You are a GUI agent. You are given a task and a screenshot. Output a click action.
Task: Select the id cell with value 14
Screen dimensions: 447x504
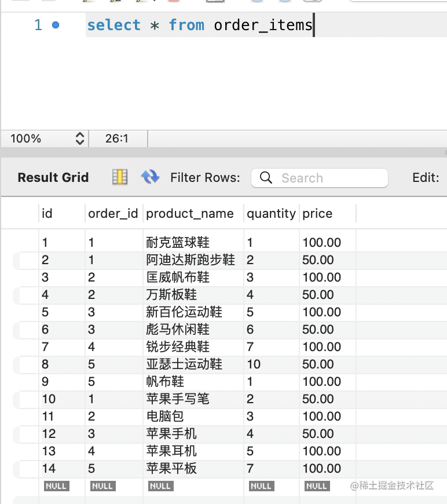click(x=49, y=469)
